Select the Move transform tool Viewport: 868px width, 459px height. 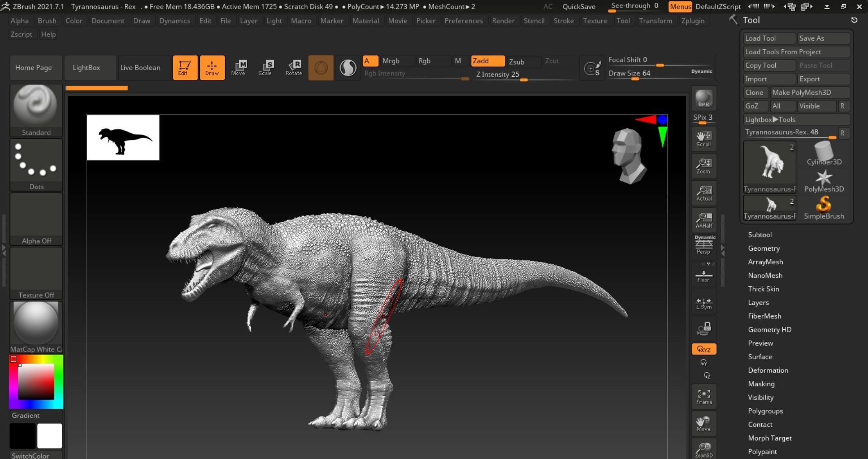click(x=238, y=68)
